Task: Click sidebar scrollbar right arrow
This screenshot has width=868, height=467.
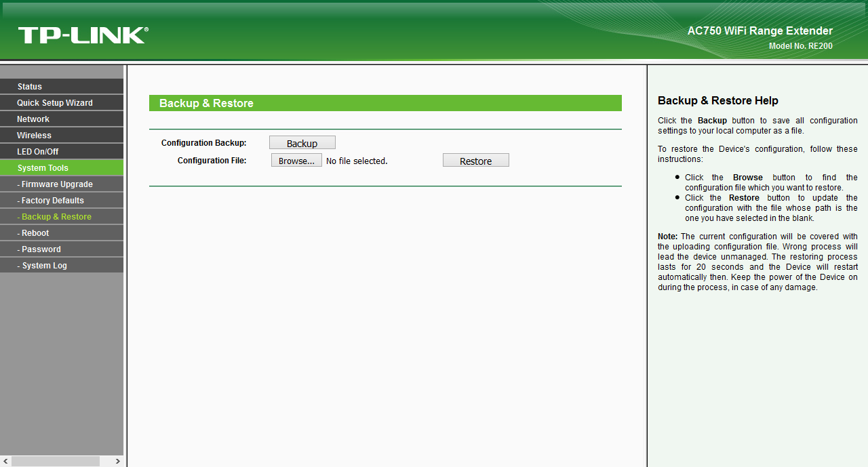Action: coord(117,461)
